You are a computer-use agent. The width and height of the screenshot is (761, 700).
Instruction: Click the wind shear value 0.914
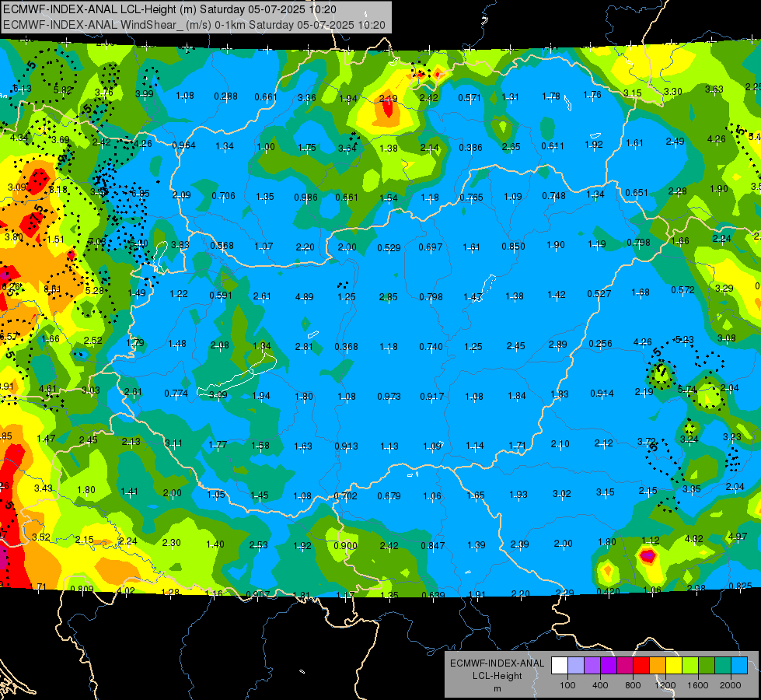602,393
